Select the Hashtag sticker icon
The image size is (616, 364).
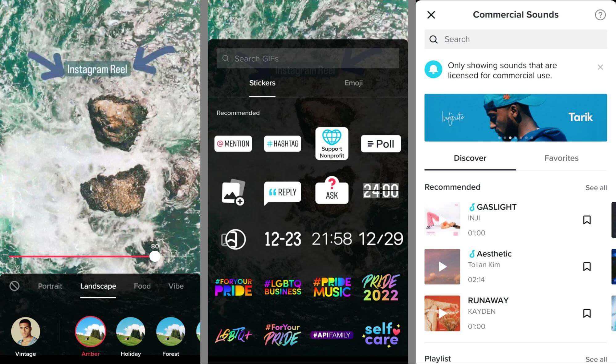tap(282, 143)
